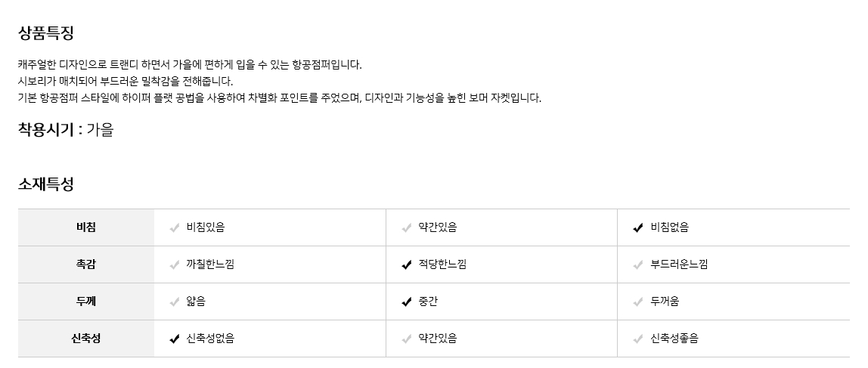Click the checkmark icon beside 까칠한느낌
Image resolution: width=868 pixels, height=368 pixels.
coord(175,264)
